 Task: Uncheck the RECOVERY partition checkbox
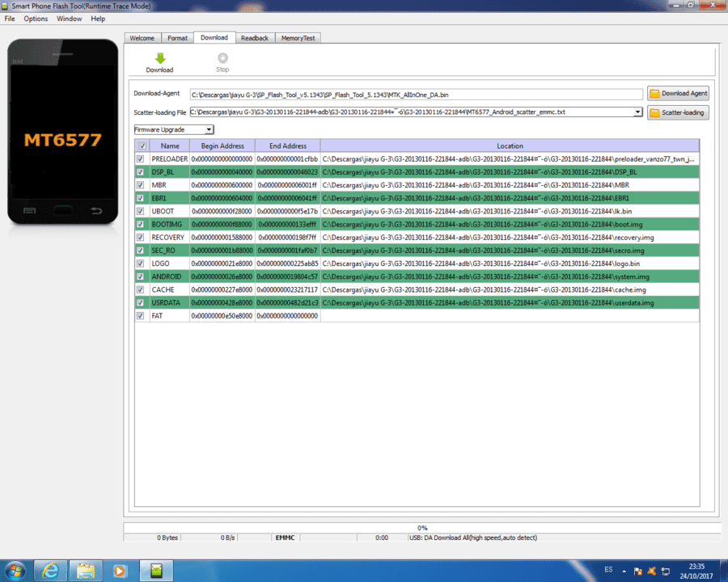140,237
